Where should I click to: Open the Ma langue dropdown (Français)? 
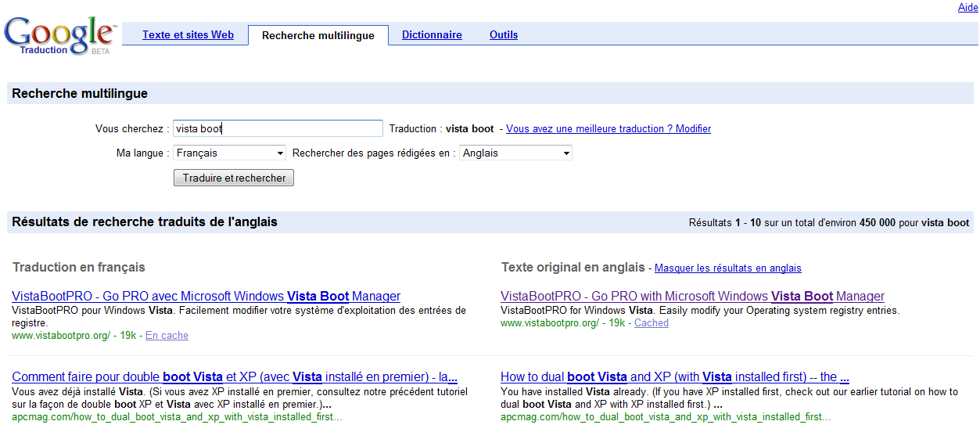coord(229,153)
